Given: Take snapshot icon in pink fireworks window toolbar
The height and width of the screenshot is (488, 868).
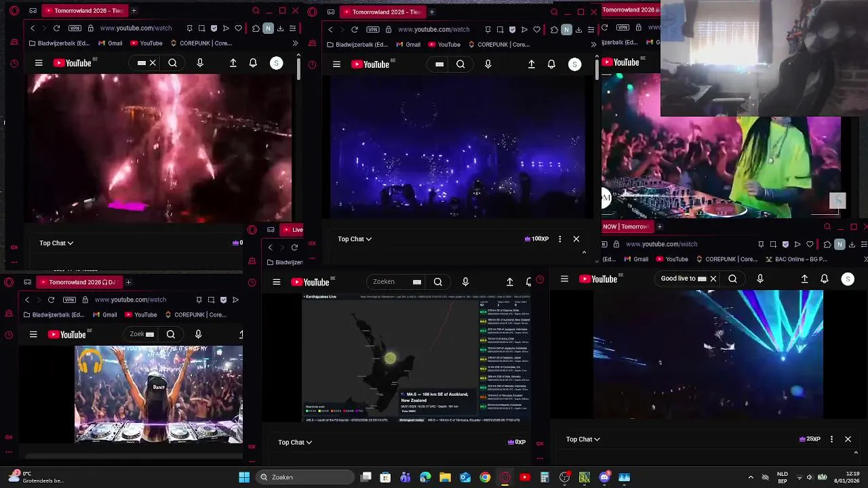Looking at the screenshot, I should coord(202,28).
